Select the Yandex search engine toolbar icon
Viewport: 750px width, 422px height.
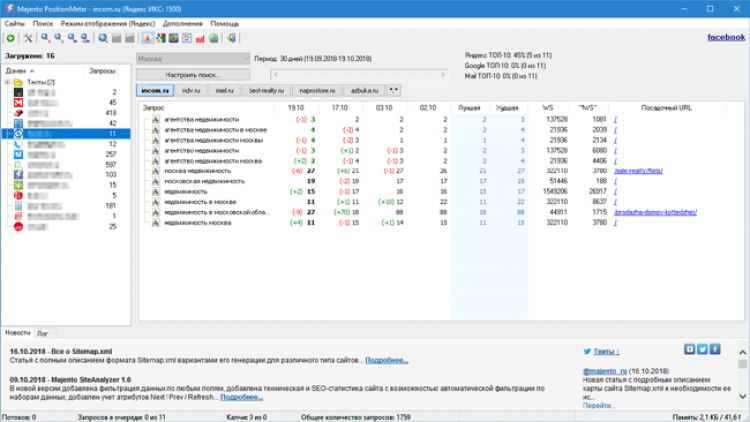point(147,38)
